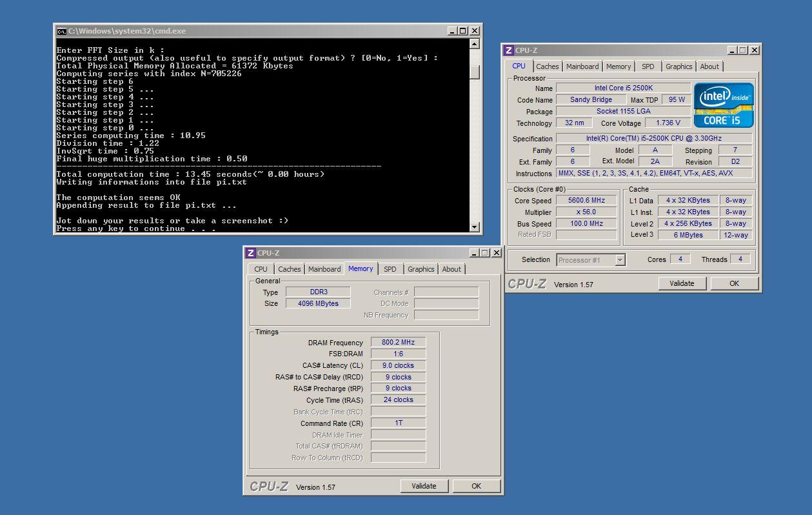
Task: Open Caches tab in the Memory window
Action: coord(290,269)
